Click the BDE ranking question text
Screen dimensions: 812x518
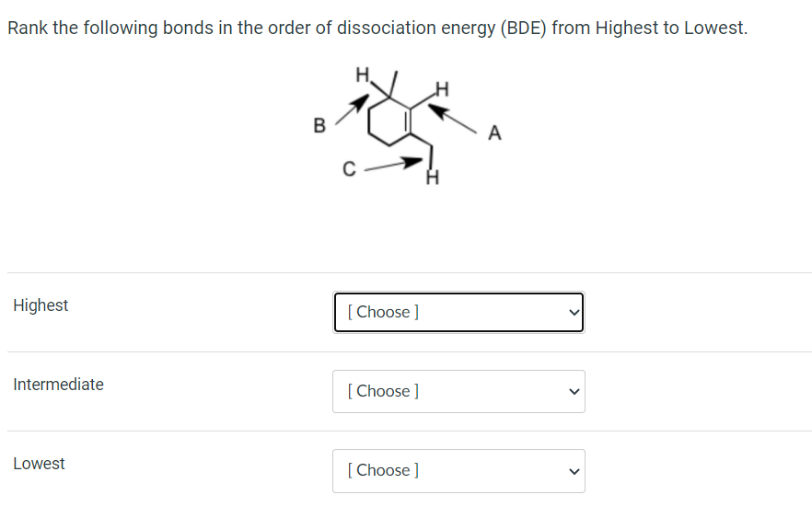click(377, 28)
